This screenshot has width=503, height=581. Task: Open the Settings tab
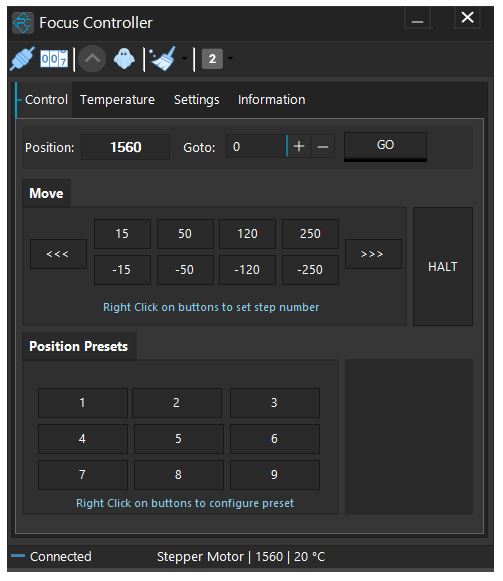(196, 100)
